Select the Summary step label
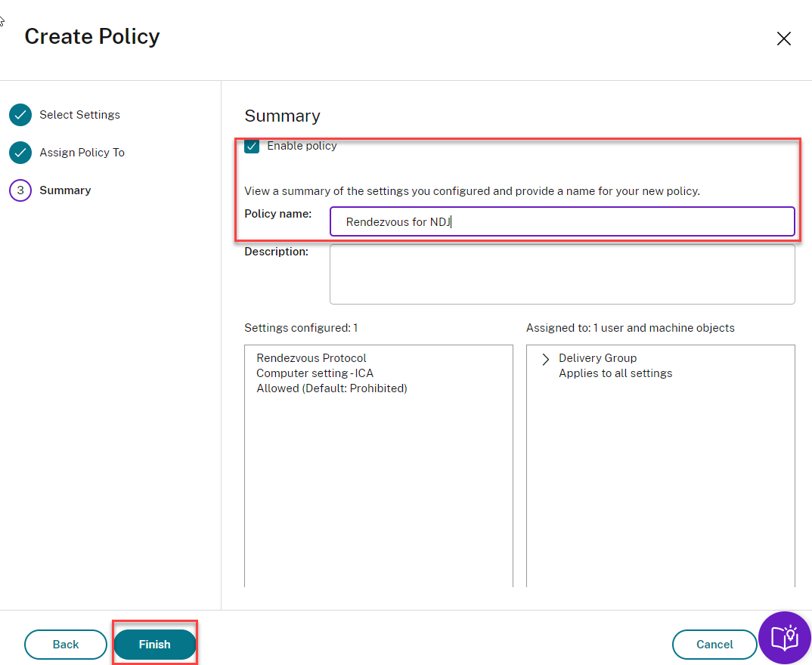The image size is (812, 665). pos(65,190)
